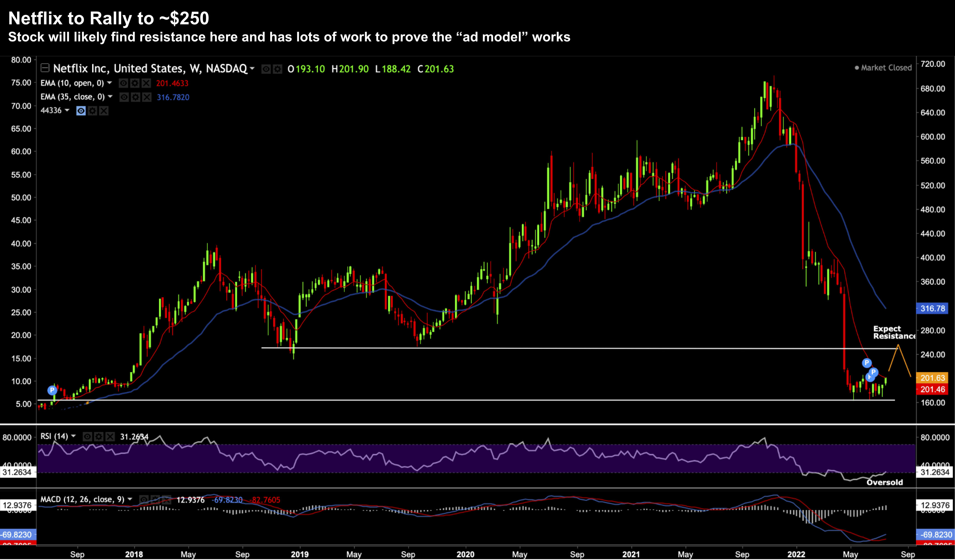Open the settings gear for EMA (35, close, 0)
Screen dimensions: 955x560
pyautogui.click(x=135, y=97)
